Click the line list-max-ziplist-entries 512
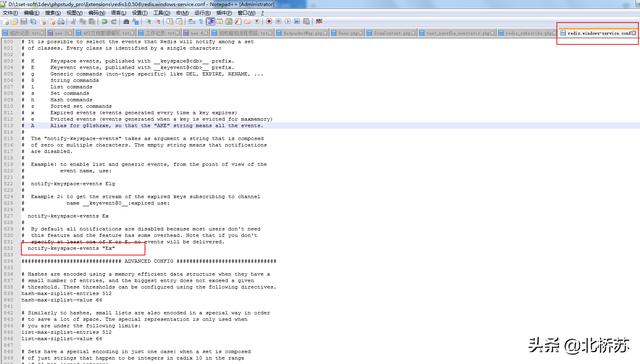 point(66,332)
